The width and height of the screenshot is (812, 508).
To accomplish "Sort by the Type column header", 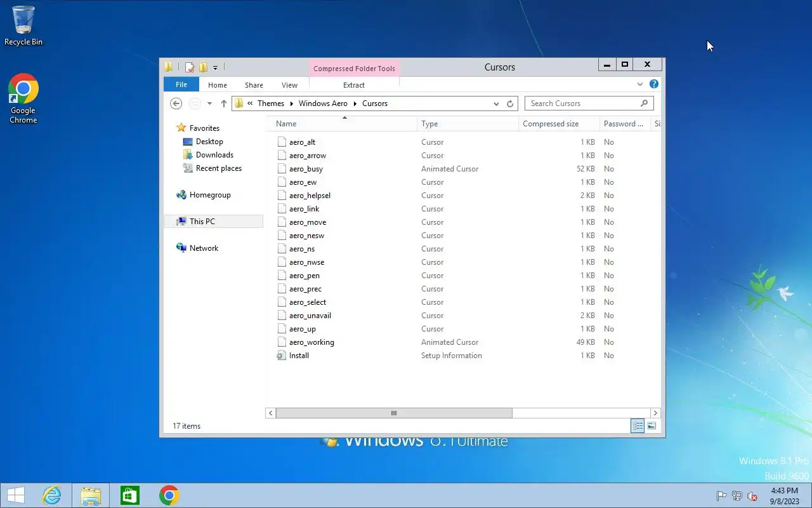I will pos(468,124).
